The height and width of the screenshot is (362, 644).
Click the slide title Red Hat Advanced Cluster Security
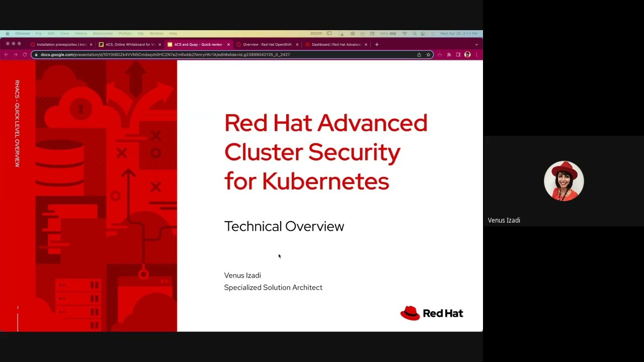coord(326,152)
